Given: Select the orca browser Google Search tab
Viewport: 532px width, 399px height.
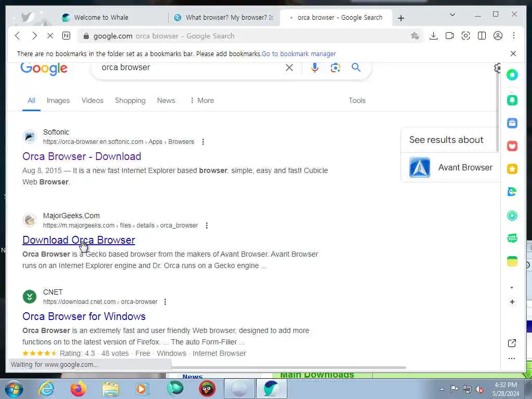Looking at the screenshot, I should [x=336, y=18].
